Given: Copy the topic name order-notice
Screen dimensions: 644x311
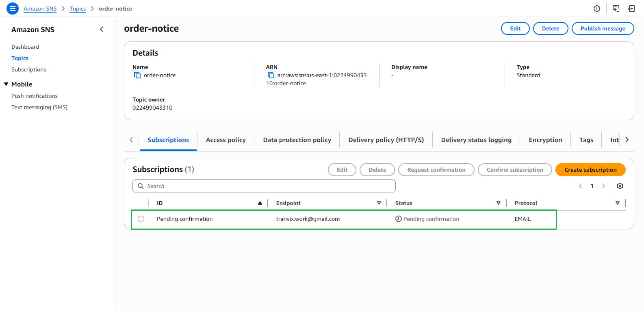Looking at the screenshot, I should [137, 75].
